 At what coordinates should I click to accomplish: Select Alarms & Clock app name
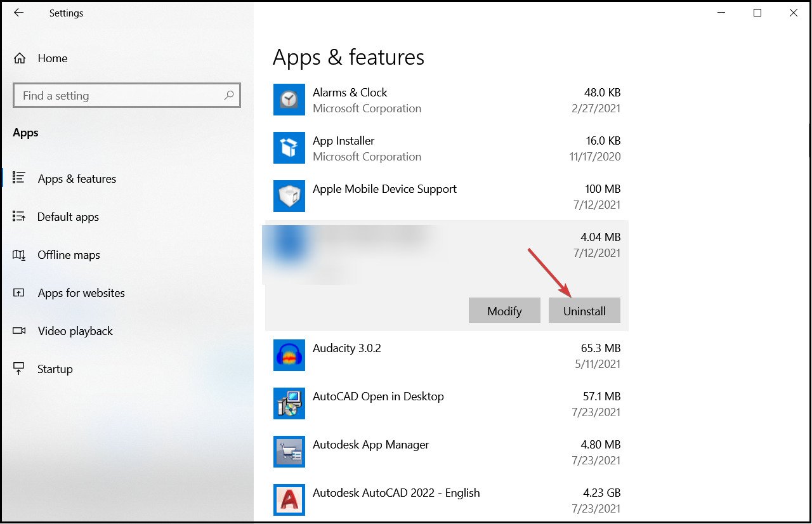(x=350, y=93)
